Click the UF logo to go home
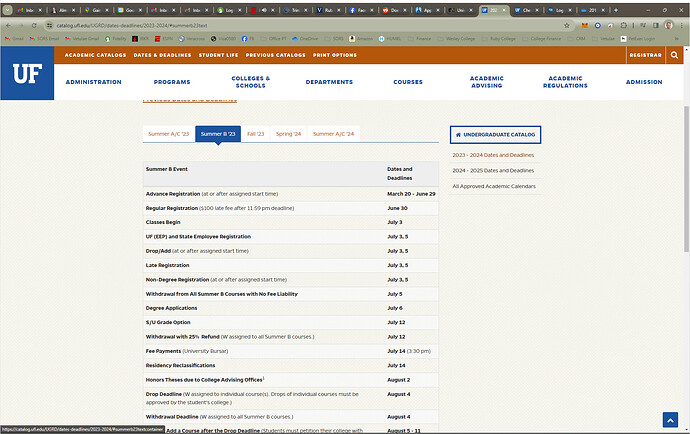Image resolution: width=690 pixels, height=434 pixels. click(27, 74)
